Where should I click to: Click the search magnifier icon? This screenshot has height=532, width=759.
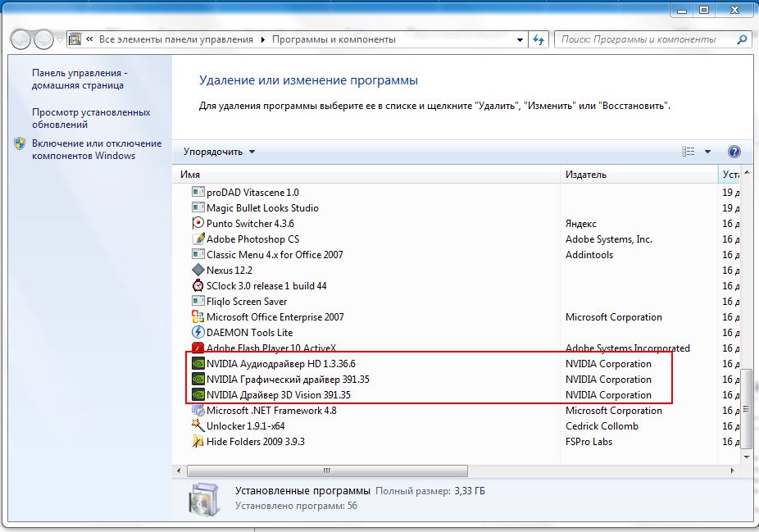tap(742, 39)
